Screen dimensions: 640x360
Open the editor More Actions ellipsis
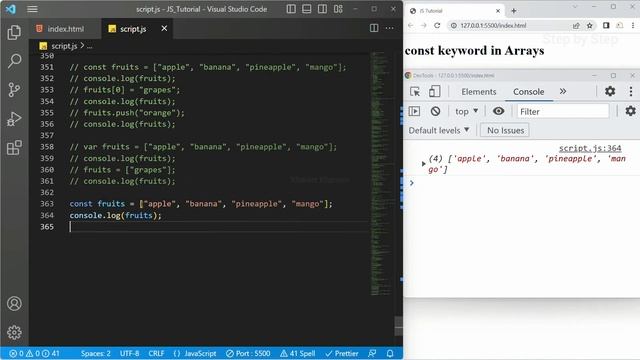[x=390, y=28]
